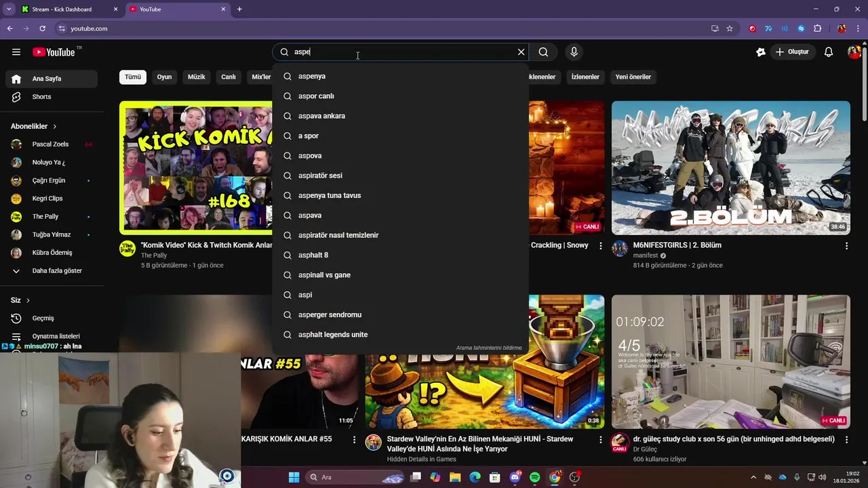
Task: Open the notifications bell
Action: pos(829,52)
